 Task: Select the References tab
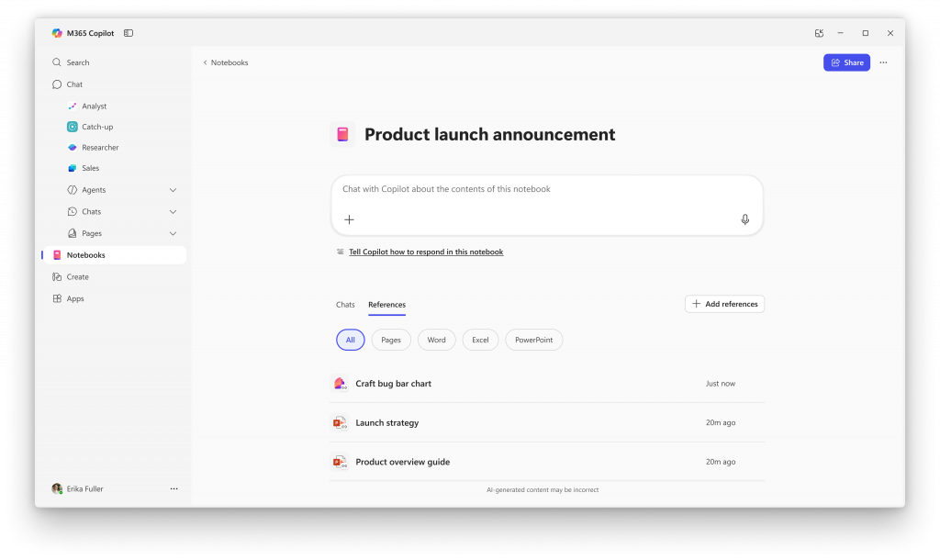(x=386, y=305)
